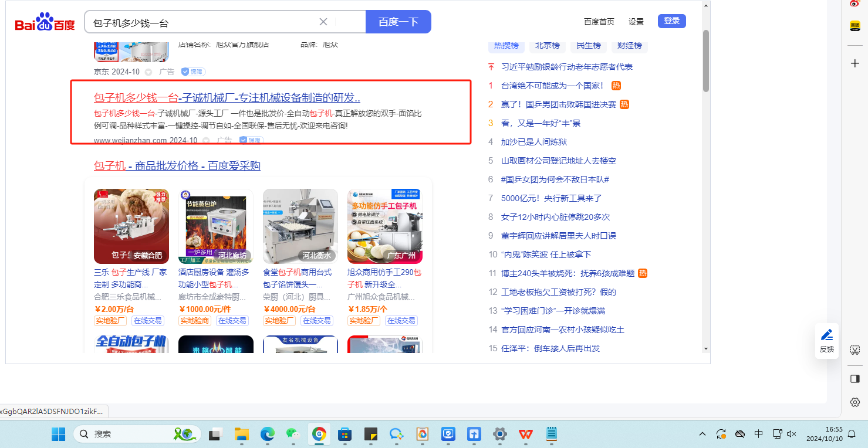This screenshot has width=868, height=448.
Task: Switch to the 财经榜 tab
Action: pyautogui.click(x=629, y=45)
